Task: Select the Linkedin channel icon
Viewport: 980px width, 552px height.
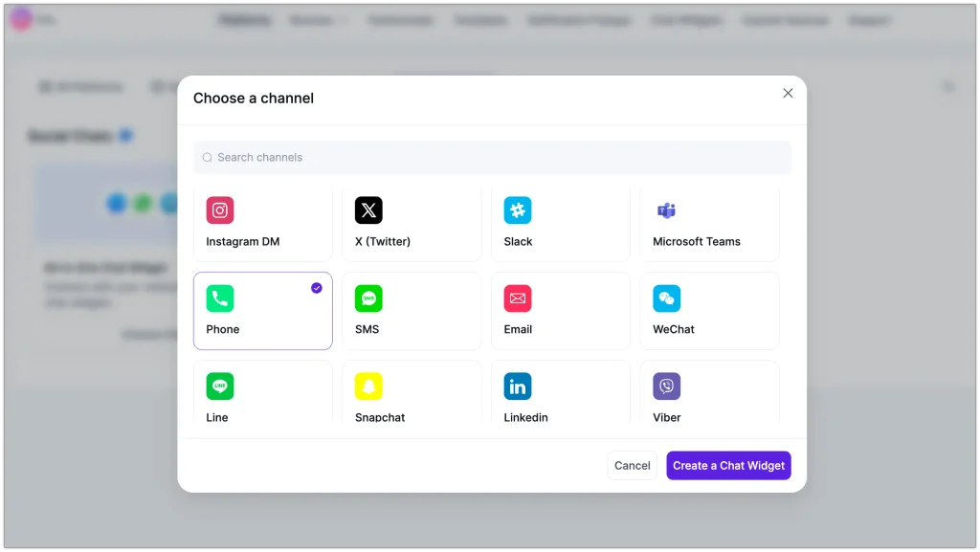Action: (x=518, y=386)
